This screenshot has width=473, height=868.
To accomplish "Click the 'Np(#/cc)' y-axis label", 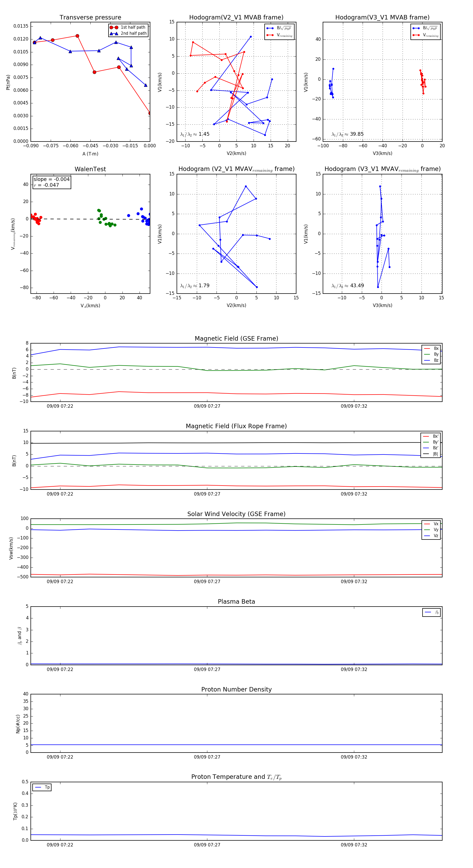I will [18, 724].
